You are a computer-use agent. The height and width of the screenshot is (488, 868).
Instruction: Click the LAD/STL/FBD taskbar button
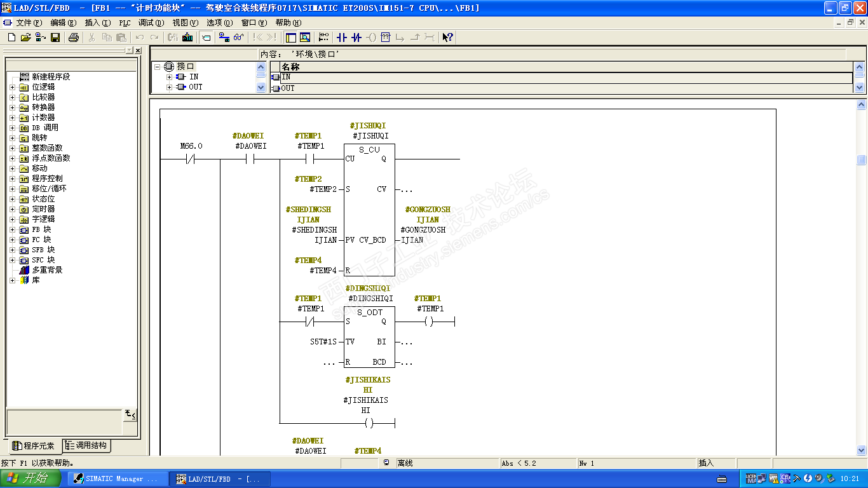coord(220,478)
